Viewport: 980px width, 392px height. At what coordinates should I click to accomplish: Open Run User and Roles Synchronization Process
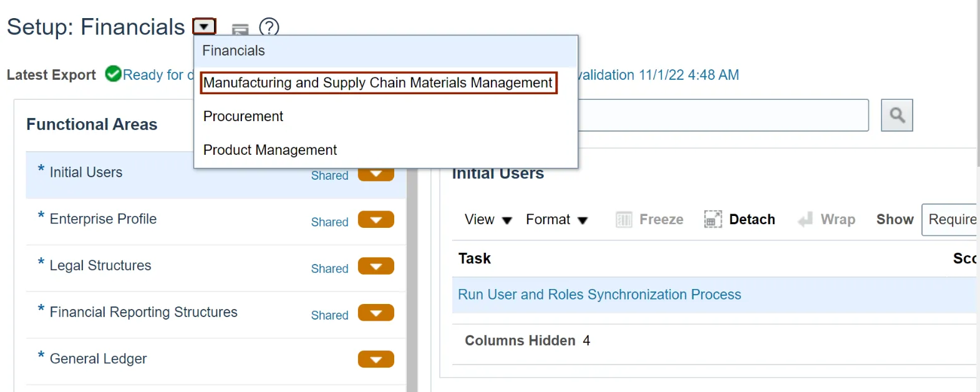pyautogui.click(x=599, y=295)
